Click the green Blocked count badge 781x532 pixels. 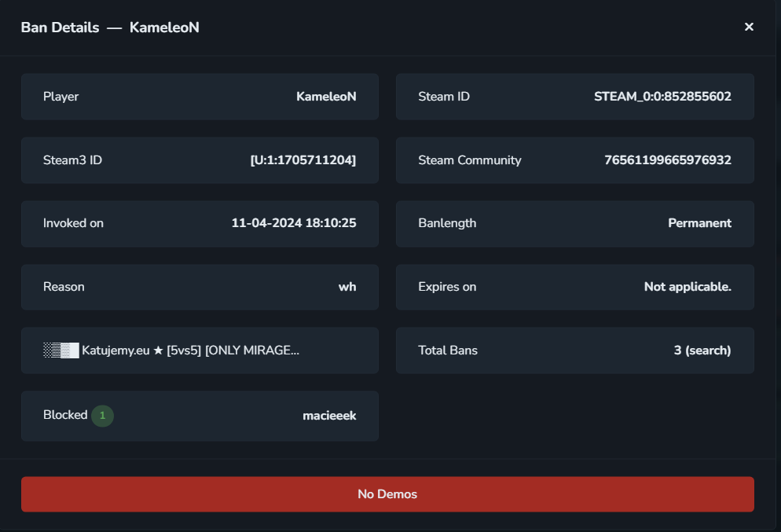point(103,416)
